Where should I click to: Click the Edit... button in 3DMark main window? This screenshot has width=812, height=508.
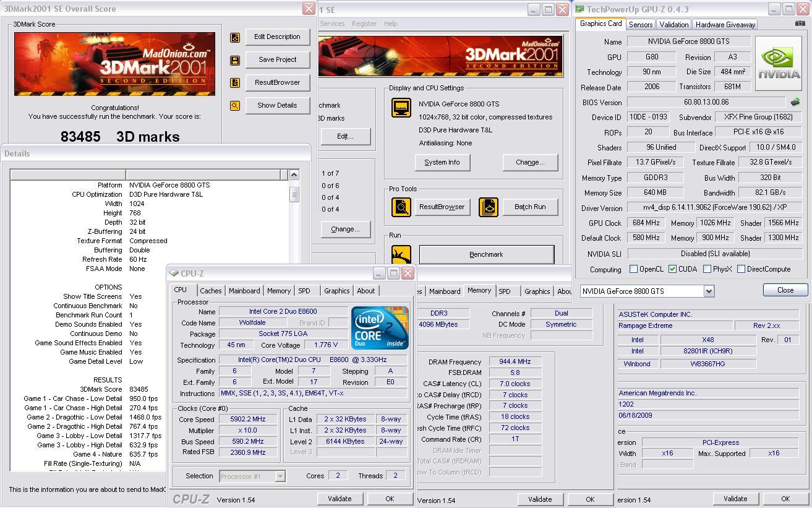(x=345, y=136)
